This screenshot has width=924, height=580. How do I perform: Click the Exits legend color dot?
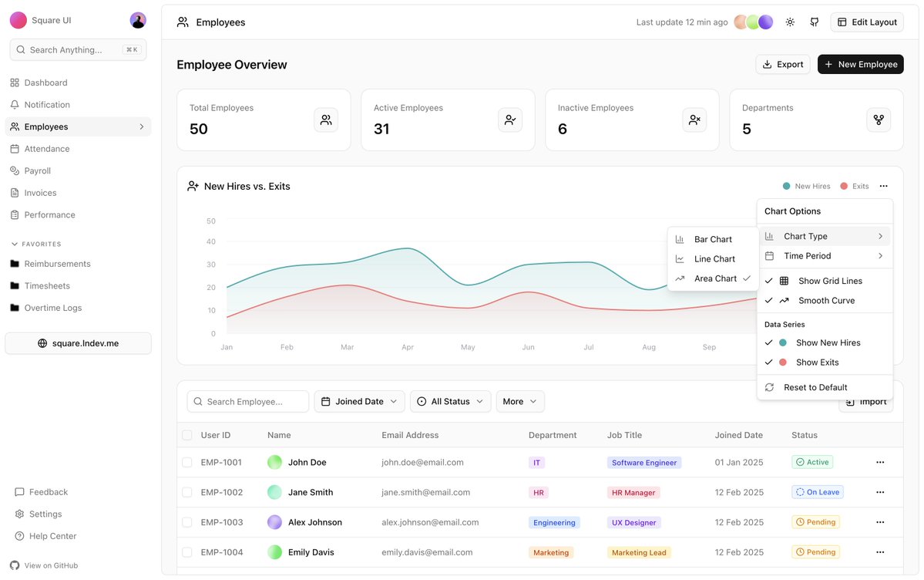(x=844, y=186)
